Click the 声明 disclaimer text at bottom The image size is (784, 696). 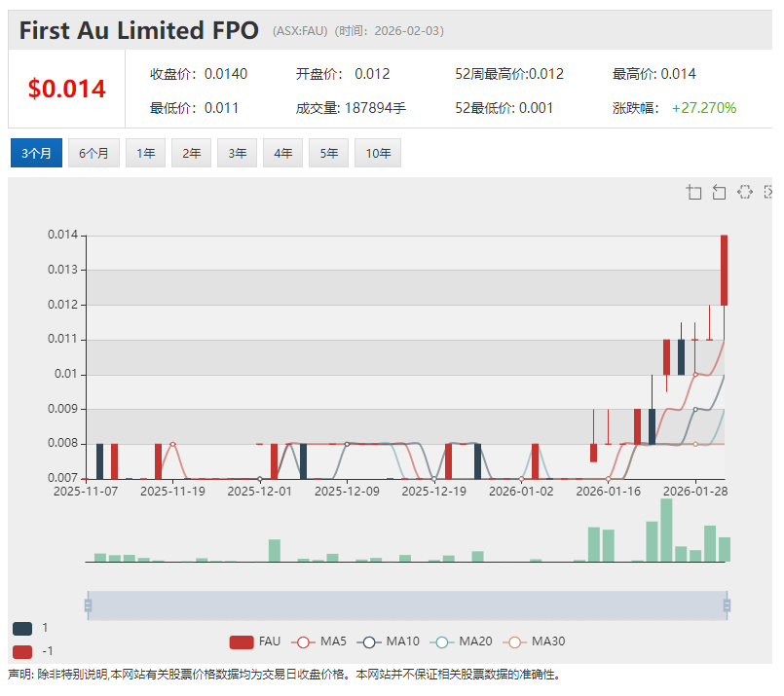click(284, 675)
